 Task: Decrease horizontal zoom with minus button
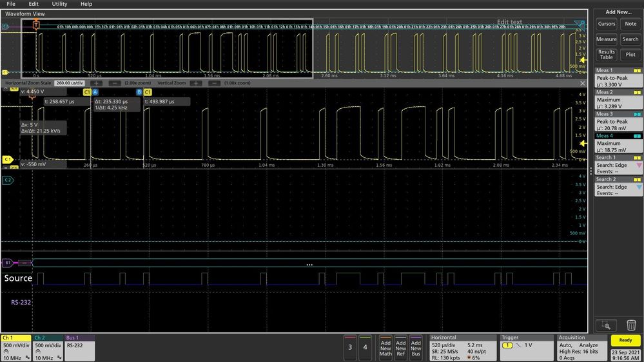[115, 83]
